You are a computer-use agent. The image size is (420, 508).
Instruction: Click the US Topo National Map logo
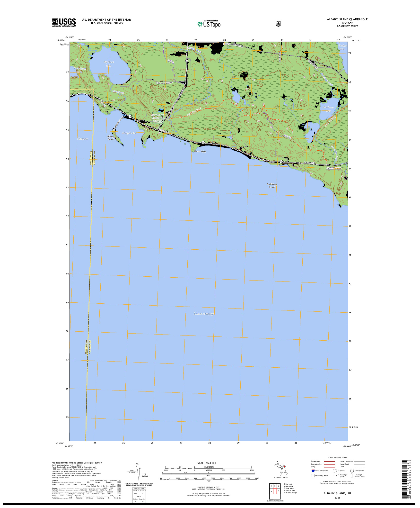click(209, 24)
